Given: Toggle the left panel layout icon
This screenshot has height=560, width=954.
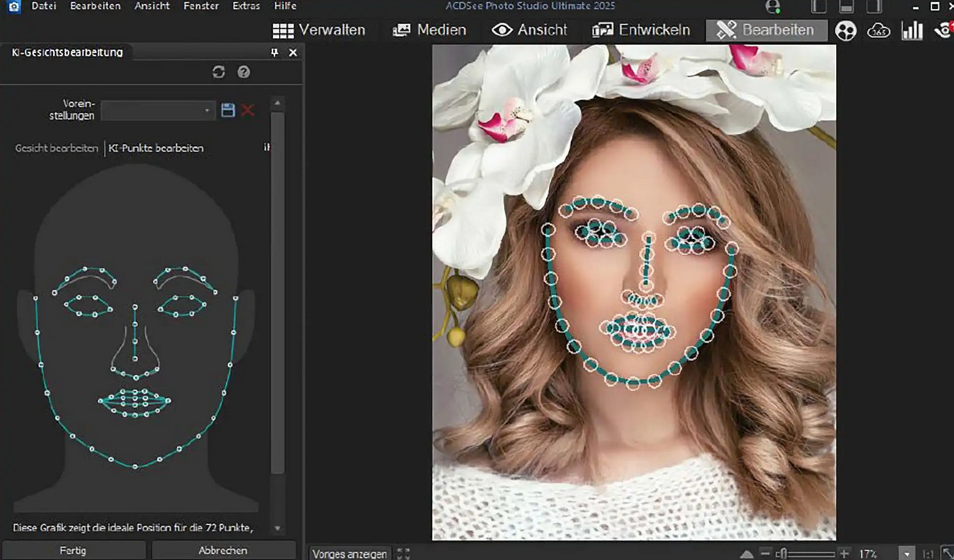Looking at the screenshot, I should point(818,7).
